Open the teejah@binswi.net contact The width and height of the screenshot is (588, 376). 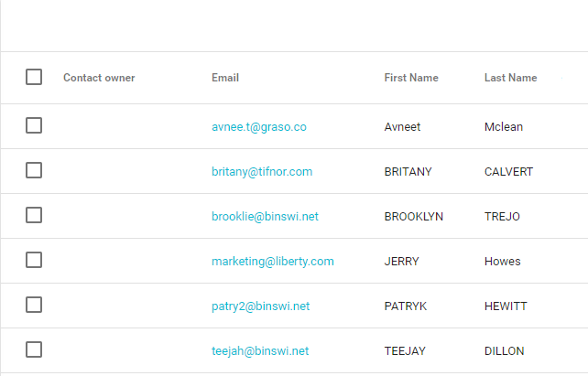pyautogui.click(x=260, y=351)
